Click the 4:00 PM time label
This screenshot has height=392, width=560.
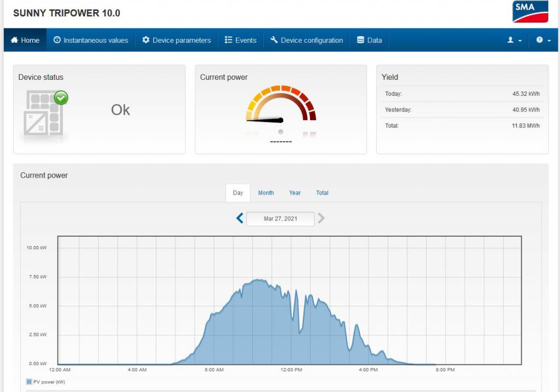click(x=368, y=370)
